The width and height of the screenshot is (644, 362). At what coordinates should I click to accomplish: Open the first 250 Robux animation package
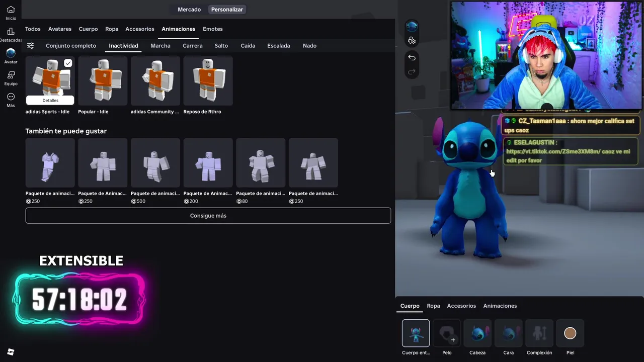click(x=50, y=163)
